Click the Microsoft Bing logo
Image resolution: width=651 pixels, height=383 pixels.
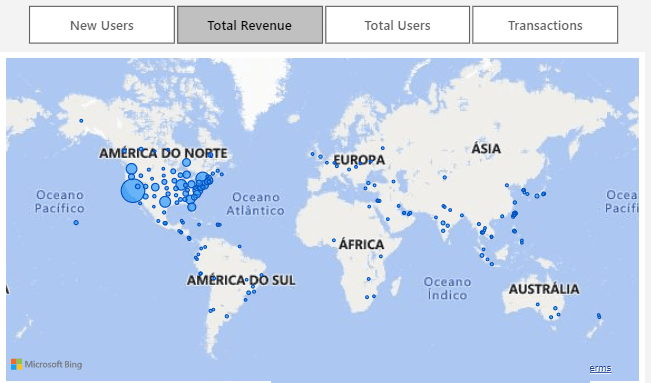click(x=46, y=364)
